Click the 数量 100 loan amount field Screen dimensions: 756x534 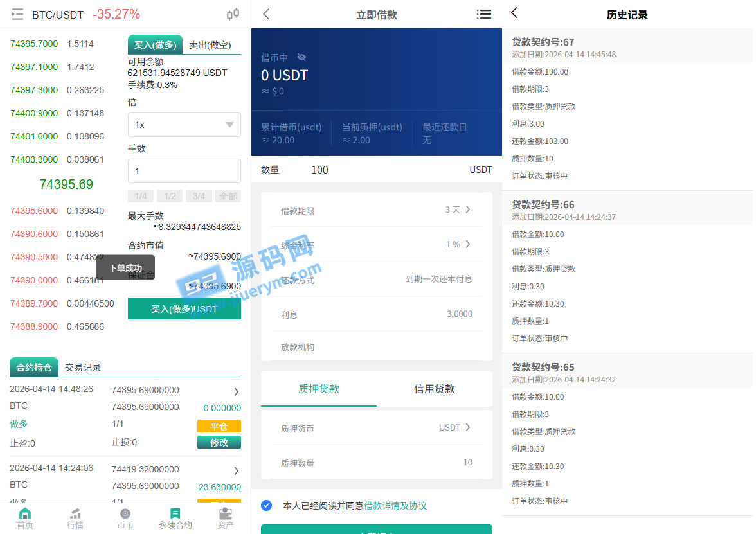point(377,170)
